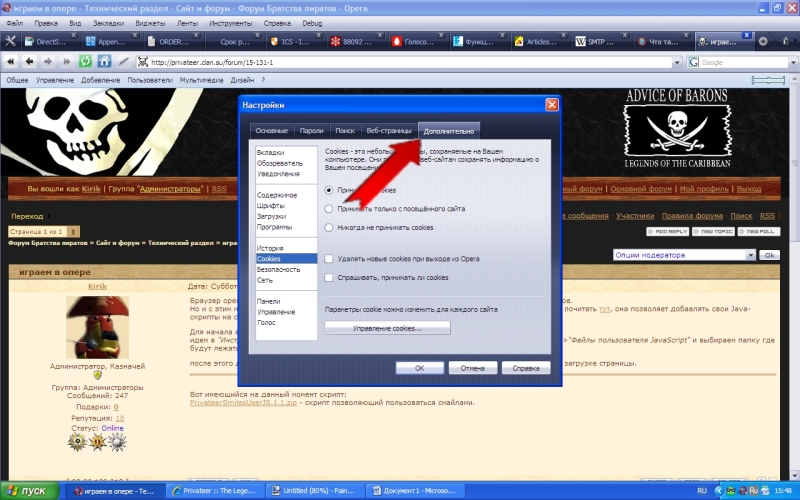Enable 'Удалять новые cookies при выходе из Opera'
800x500 pixels.
coord(329,259)
